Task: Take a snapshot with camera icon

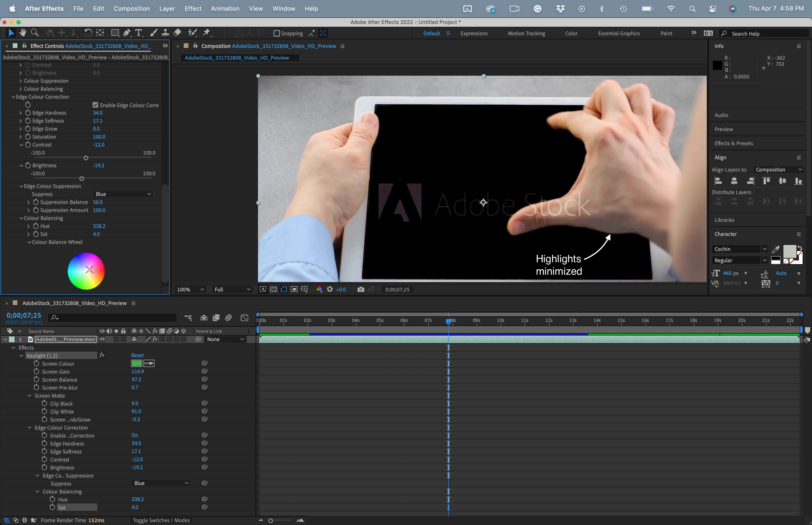Action: 360,290
